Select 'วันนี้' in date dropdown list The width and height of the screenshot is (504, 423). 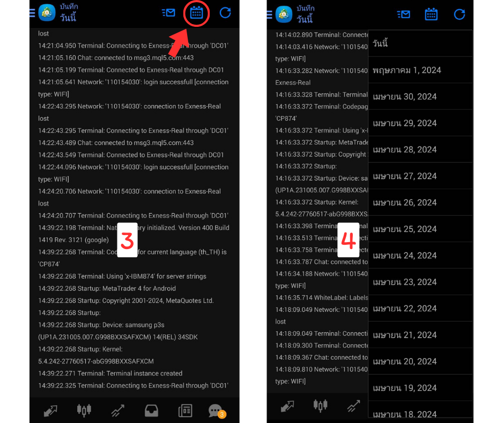[420, 43]
